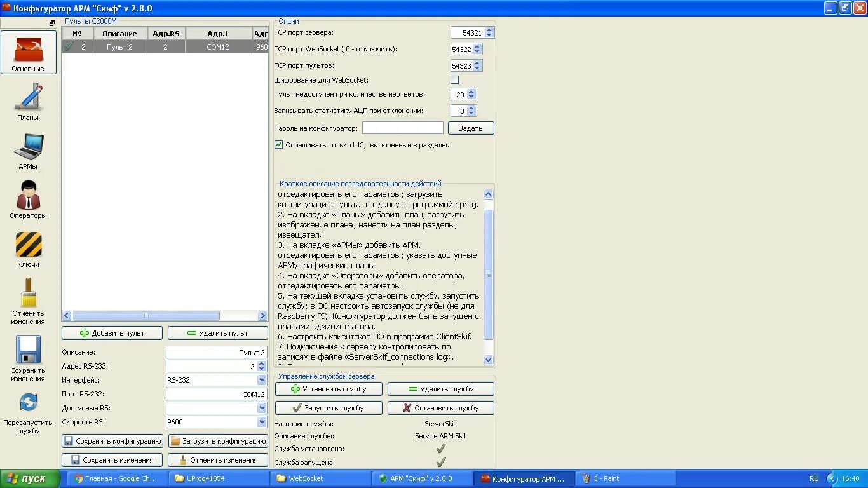Open the Доступные RS dropdown
This screenshot has width=868, height=488.
(261, 408)
